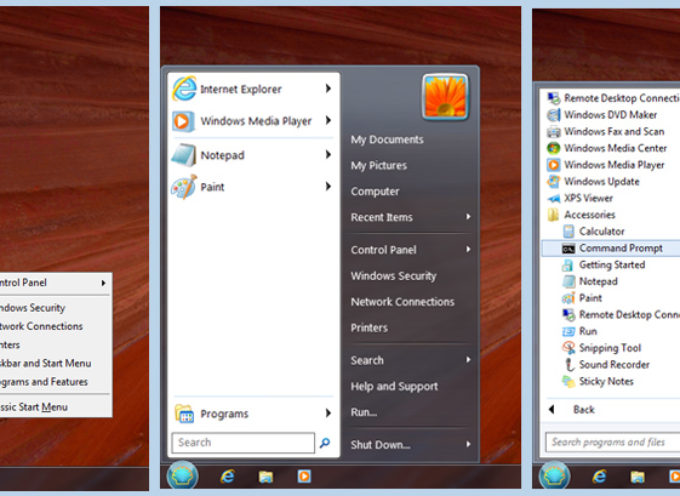Click the orange flower user picture

click(x=445, y=96)
